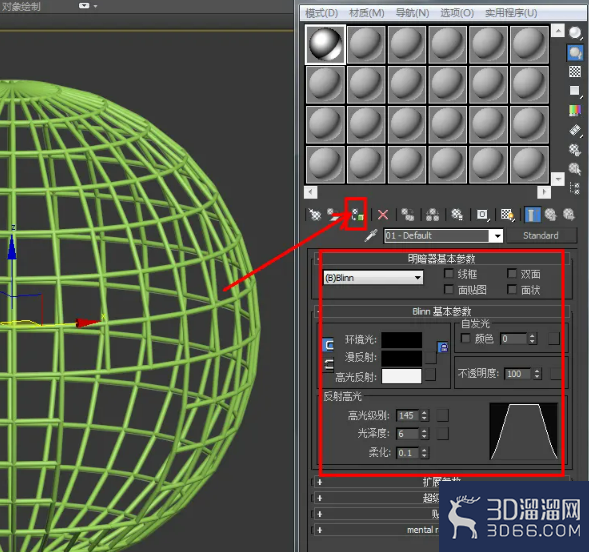Click the Get Material icon

[x=315, y=215]
